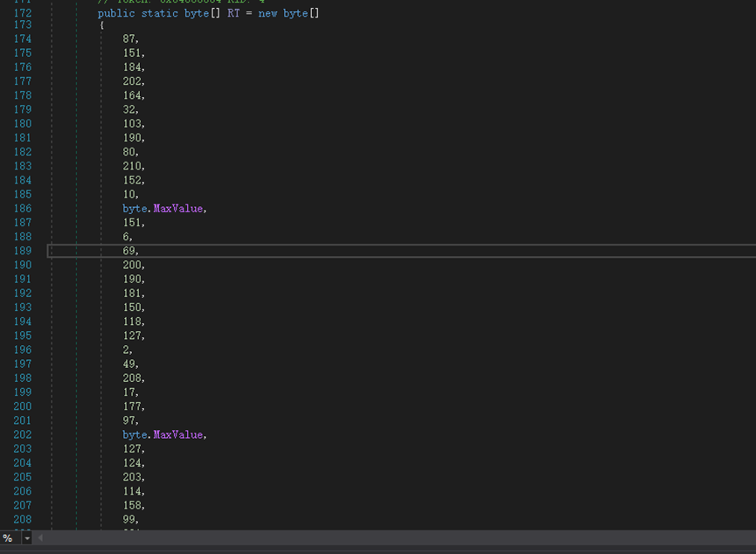Click the horizontal scrollbar left arrow
Screen dimensions: 756x554
tap(40, 537)
